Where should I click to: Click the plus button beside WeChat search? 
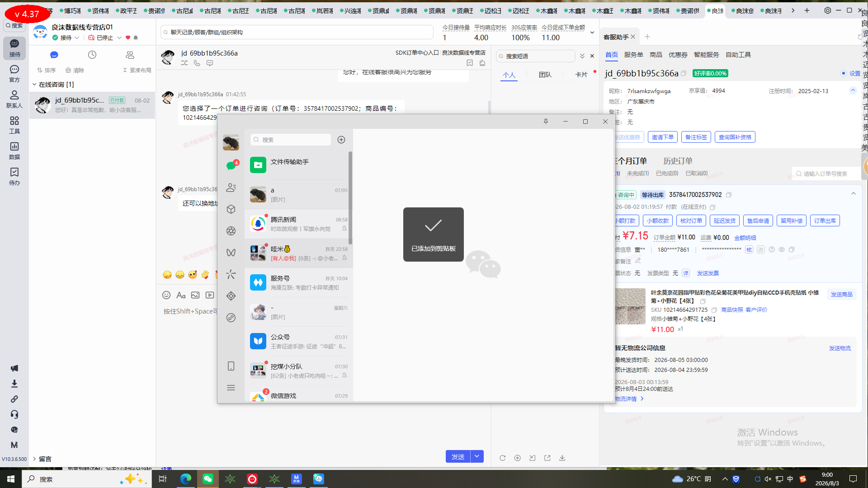click(341, 140)
